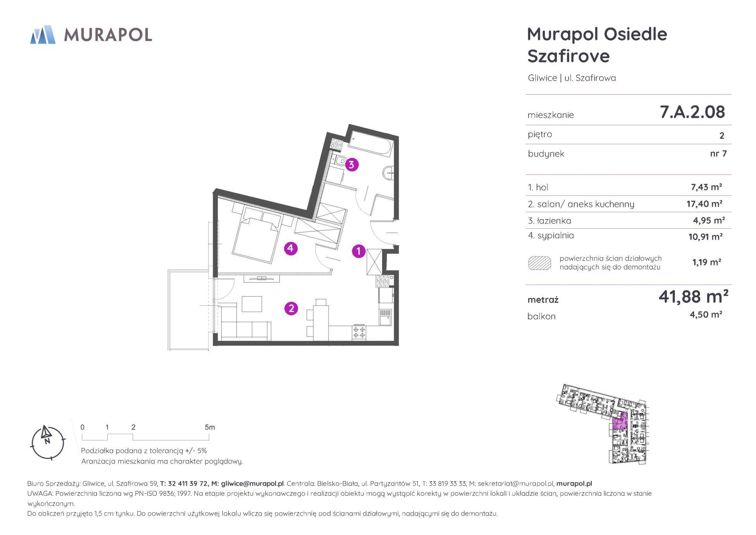756x535 pixels.
Task: Click the 'UWAGA' disclaimer paragraph
Action: 339,499
